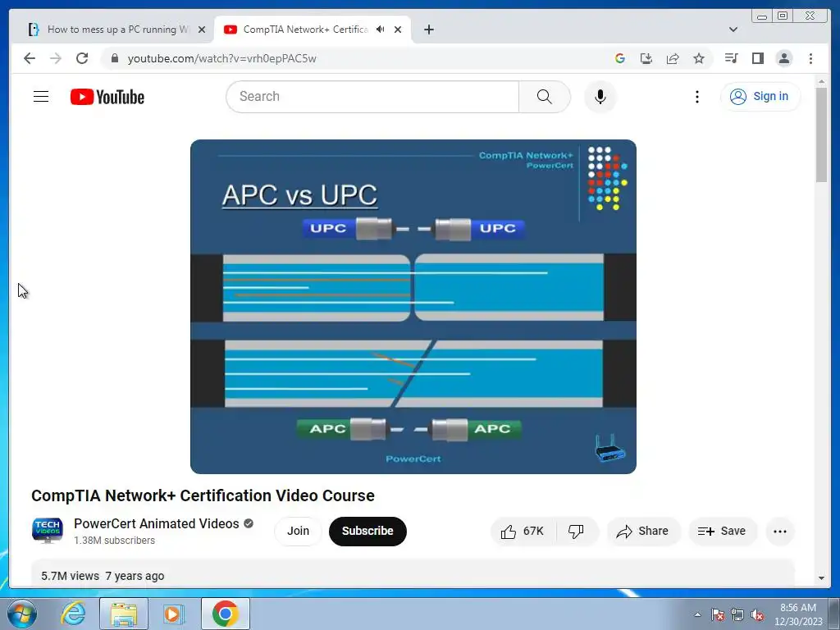The image size is (840, 630).
Task: Open PowerCert Animated Videos channel link
Action: [x=157, y=523]
